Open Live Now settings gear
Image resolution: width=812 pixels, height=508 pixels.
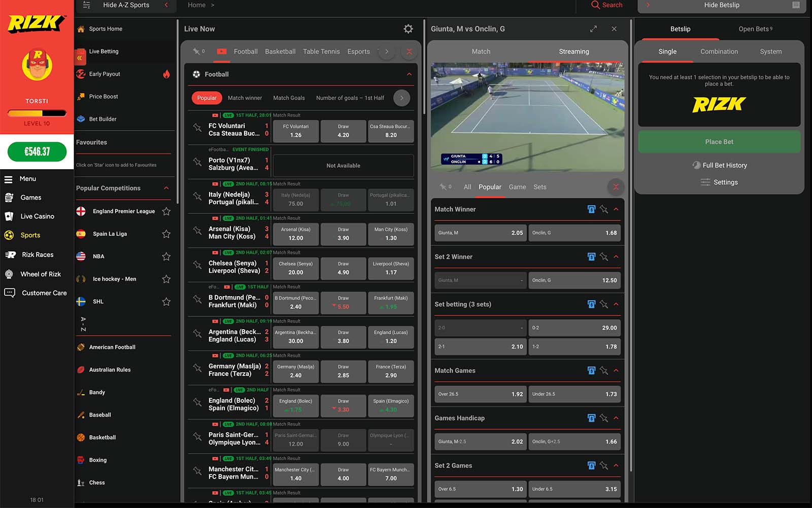pos(408,29)
